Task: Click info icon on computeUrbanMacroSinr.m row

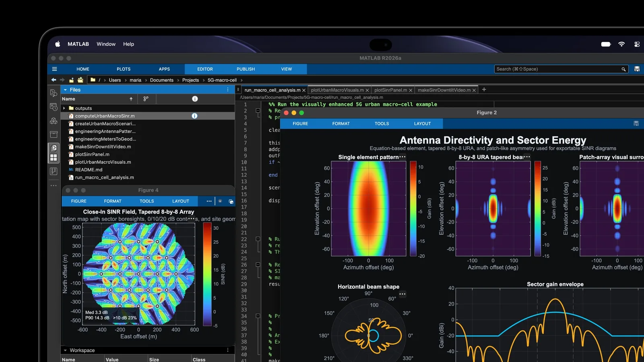Action: [194, 116]
